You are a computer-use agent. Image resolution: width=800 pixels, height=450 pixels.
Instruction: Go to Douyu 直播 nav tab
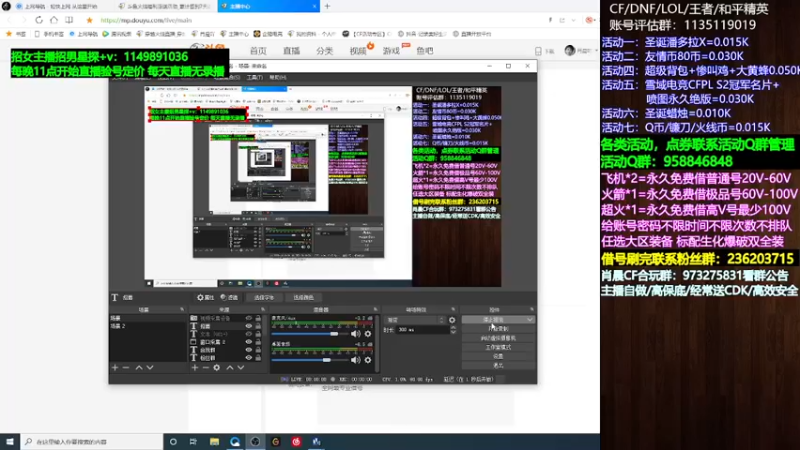pos(291,51)
